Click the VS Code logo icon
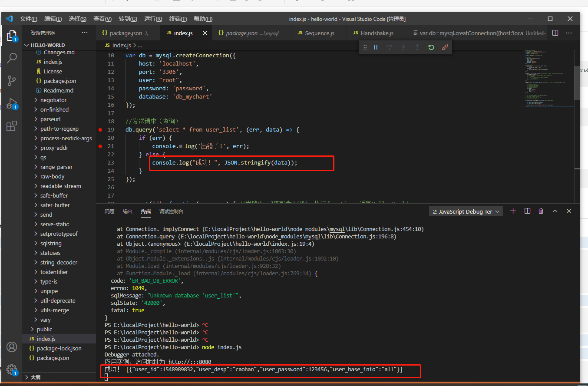 coord(9,19)
